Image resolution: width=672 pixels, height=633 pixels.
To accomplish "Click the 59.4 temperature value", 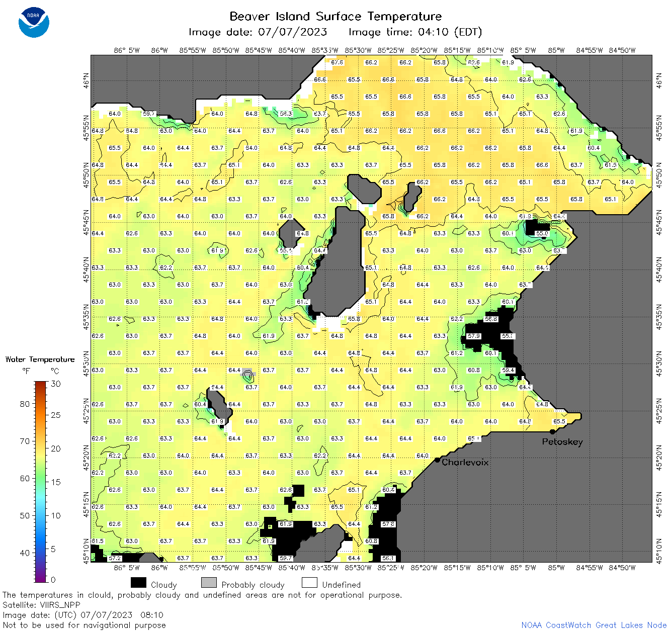I will [508, 370].
